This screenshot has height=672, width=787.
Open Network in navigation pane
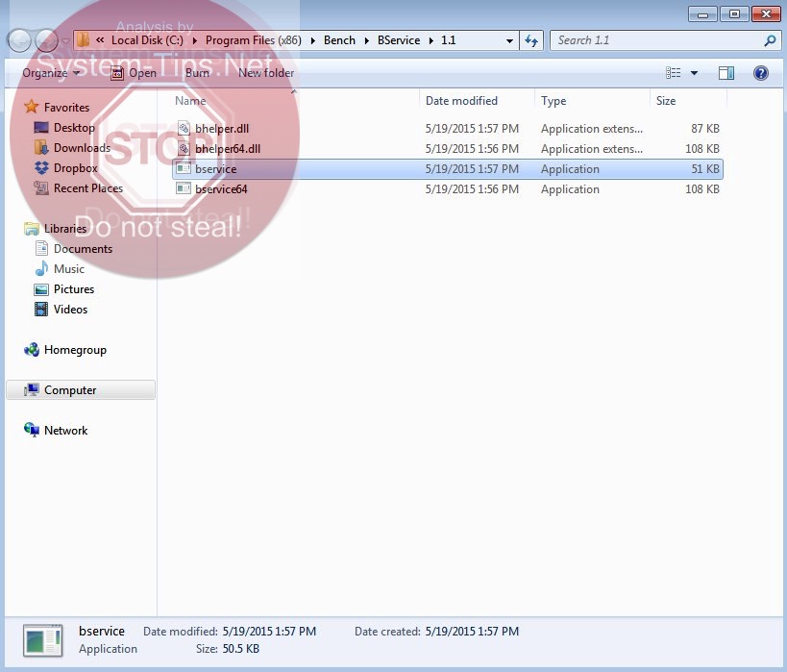(x=65, y=431)
